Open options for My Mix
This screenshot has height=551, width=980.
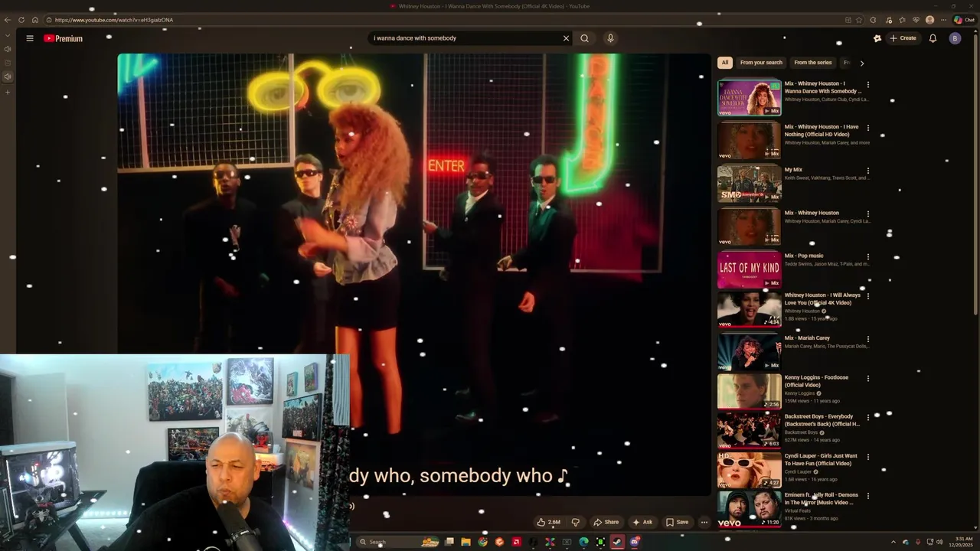(867, 171)
